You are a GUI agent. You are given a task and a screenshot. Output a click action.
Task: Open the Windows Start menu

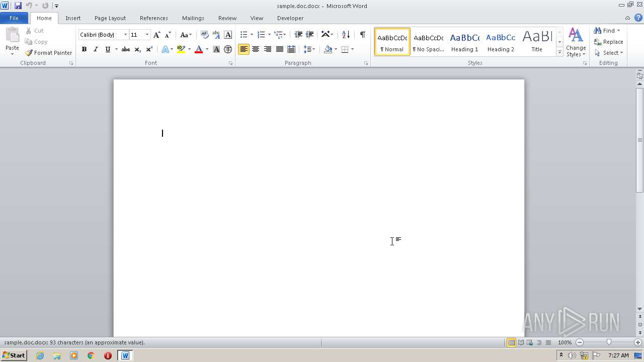tap(14, 355)
